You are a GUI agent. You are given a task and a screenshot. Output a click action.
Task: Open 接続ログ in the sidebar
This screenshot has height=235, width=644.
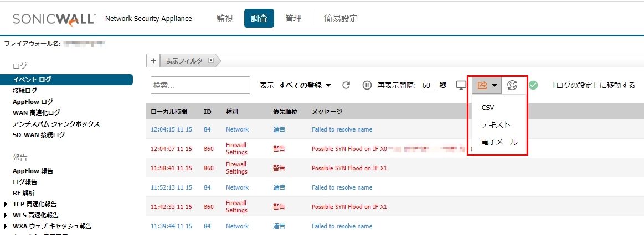[x=25, y=91]
